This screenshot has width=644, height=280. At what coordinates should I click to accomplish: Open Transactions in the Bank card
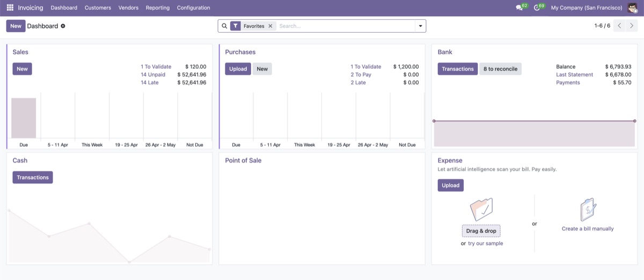point(458,69)
